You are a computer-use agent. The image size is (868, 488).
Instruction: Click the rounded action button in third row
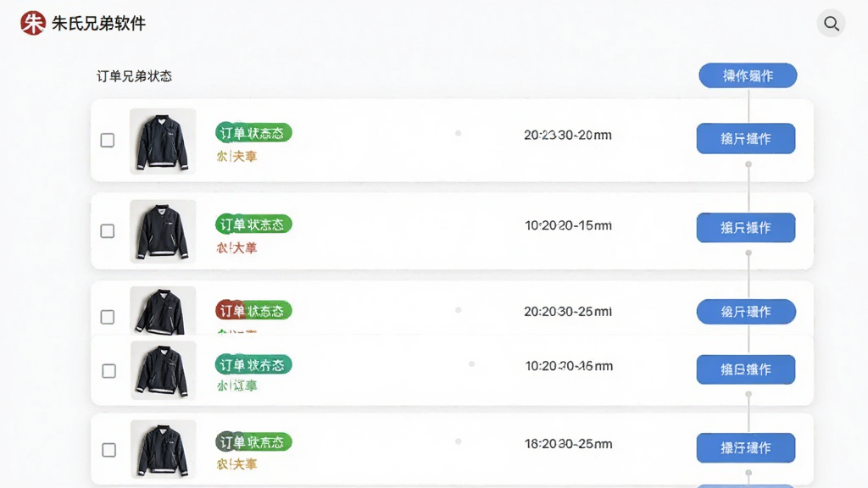(746, 312)
